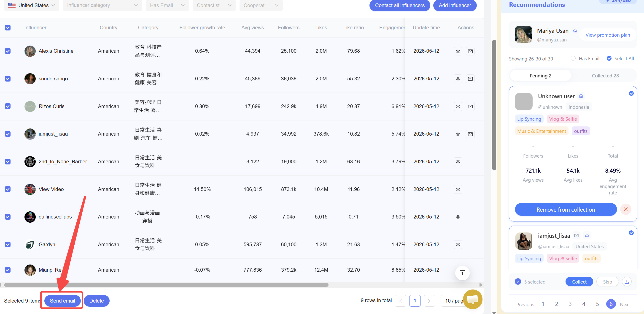Viewport: 644px width, 314px height.
Task: Eye icon for View Video row
Action: click(458, 189)
